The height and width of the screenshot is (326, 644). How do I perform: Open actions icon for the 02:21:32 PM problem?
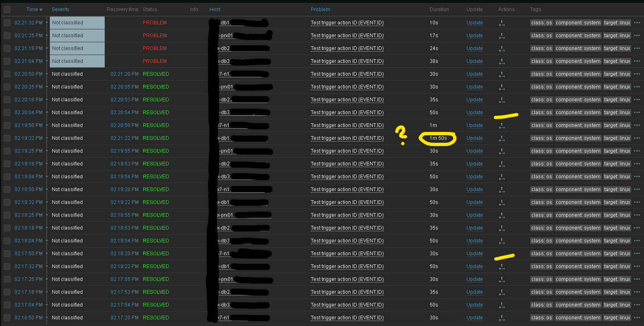coord(502,23)
